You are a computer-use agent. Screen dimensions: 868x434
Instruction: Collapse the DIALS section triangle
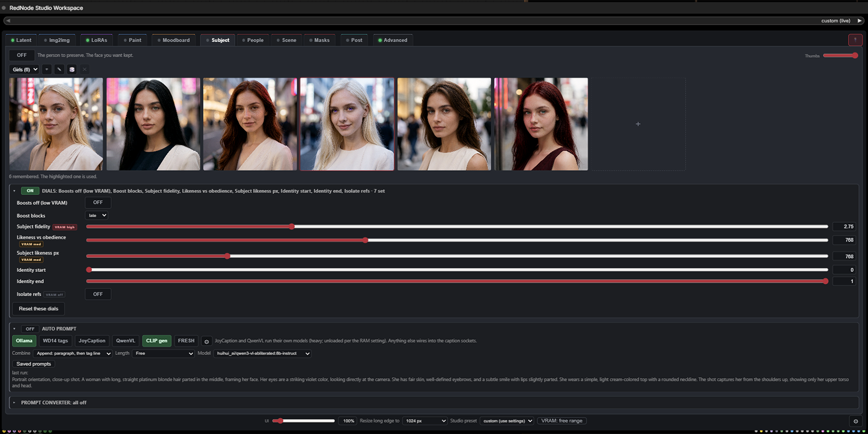click(14, 191)
